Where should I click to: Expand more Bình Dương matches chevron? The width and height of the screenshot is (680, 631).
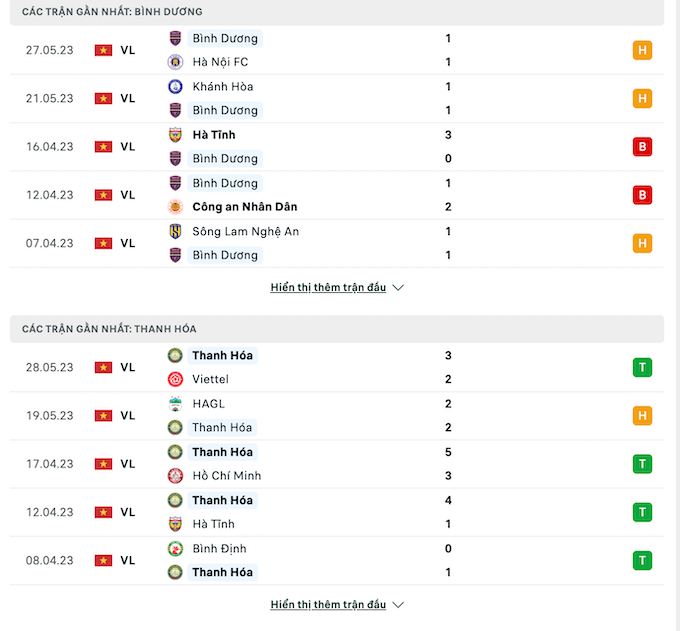pos(398,287)
